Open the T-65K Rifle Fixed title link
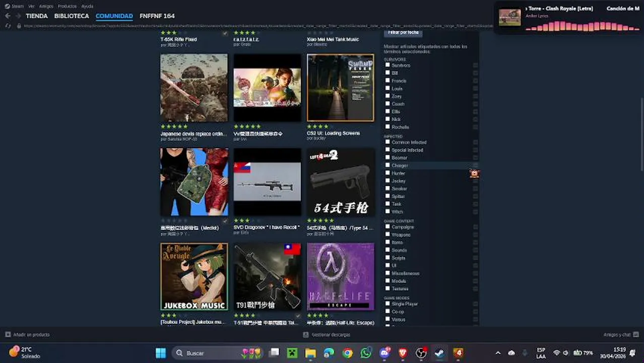Viewport: 644px width, 363px height. 178,39
